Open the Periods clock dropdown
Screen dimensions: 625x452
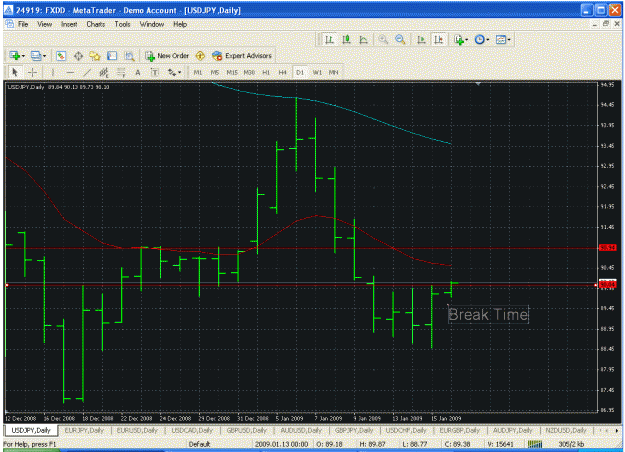coord(482,39)
